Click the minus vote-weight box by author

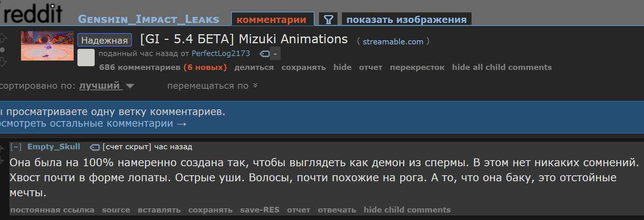(275, 54)
